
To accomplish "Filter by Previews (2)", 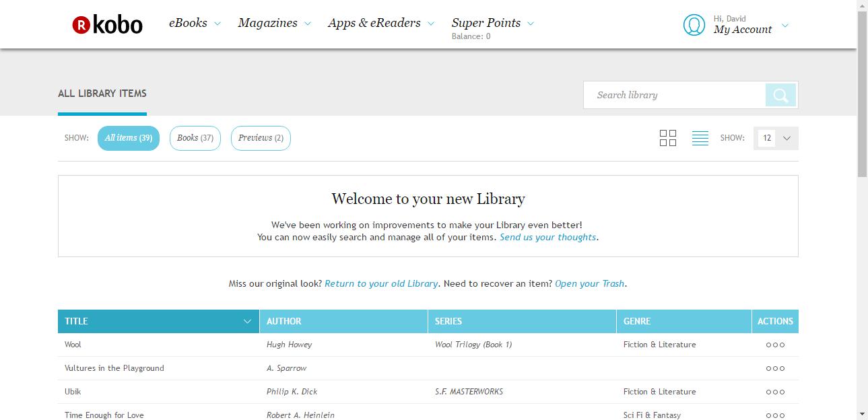I will coord(261,138).
